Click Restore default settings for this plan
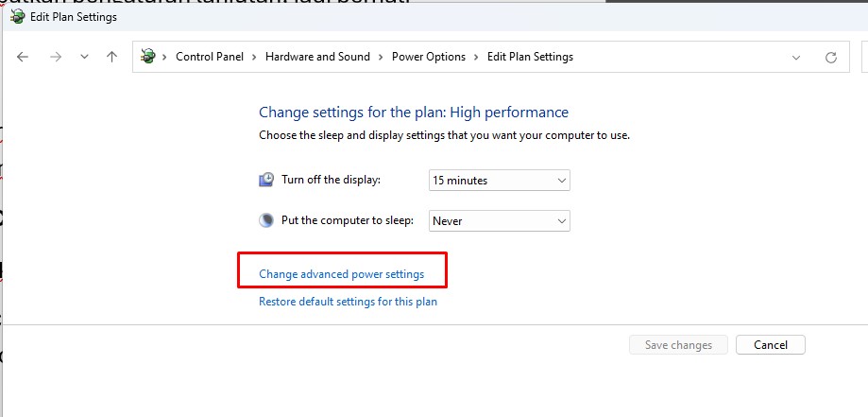 click(348, 302)
